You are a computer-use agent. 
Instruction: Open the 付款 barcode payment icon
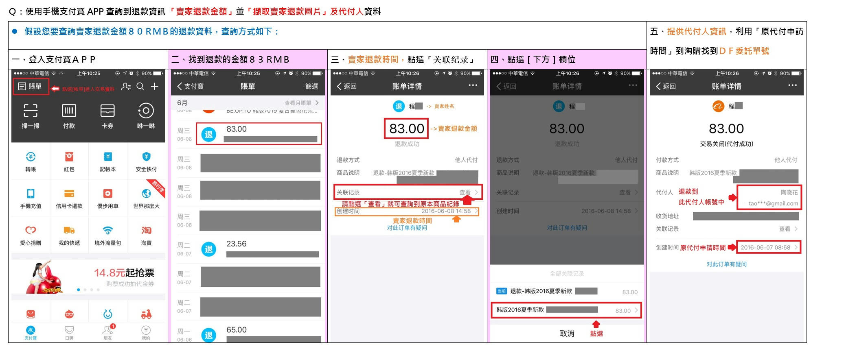click(x=69, y=116)
